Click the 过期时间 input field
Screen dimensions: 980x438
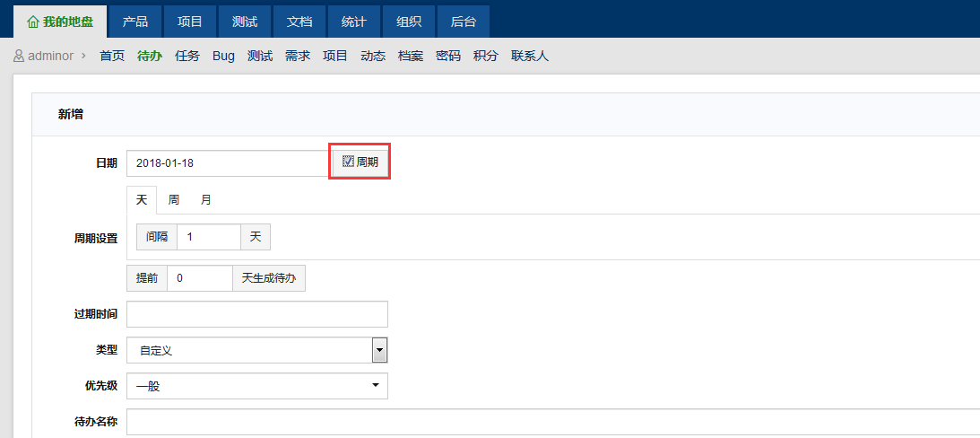pos(257,314)
